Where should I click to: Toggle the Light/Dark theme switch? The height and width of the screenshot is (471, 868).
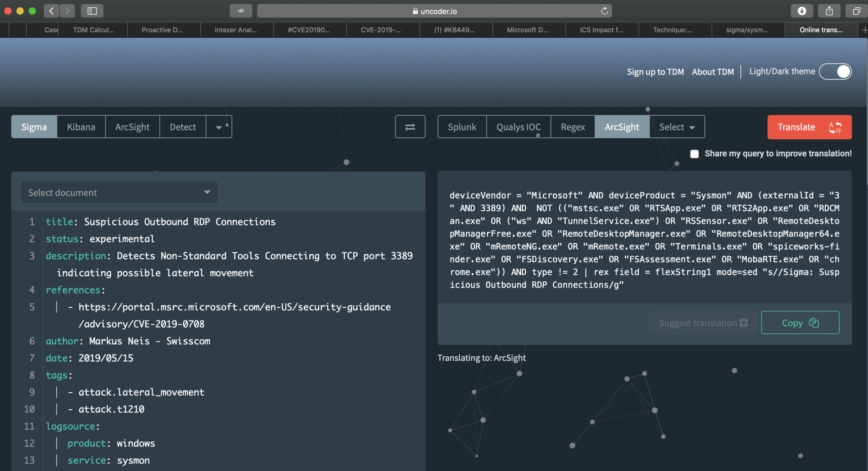coord(835,72)
